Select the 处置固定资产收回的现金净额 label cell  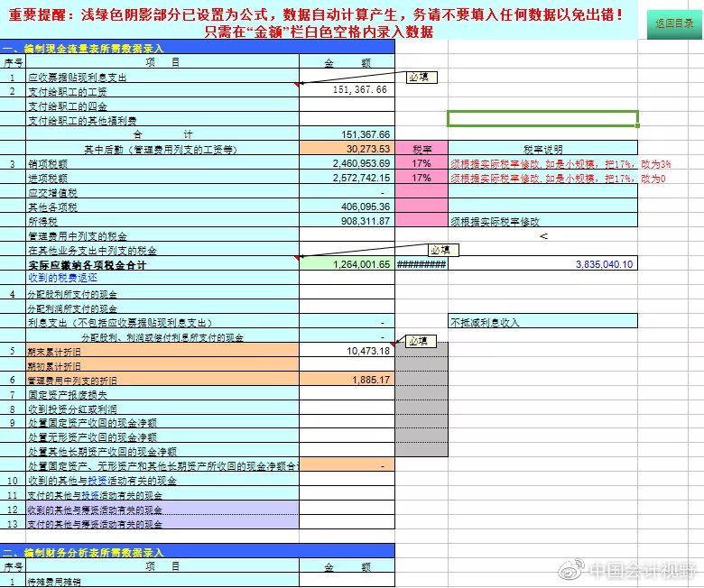[162, 422]
